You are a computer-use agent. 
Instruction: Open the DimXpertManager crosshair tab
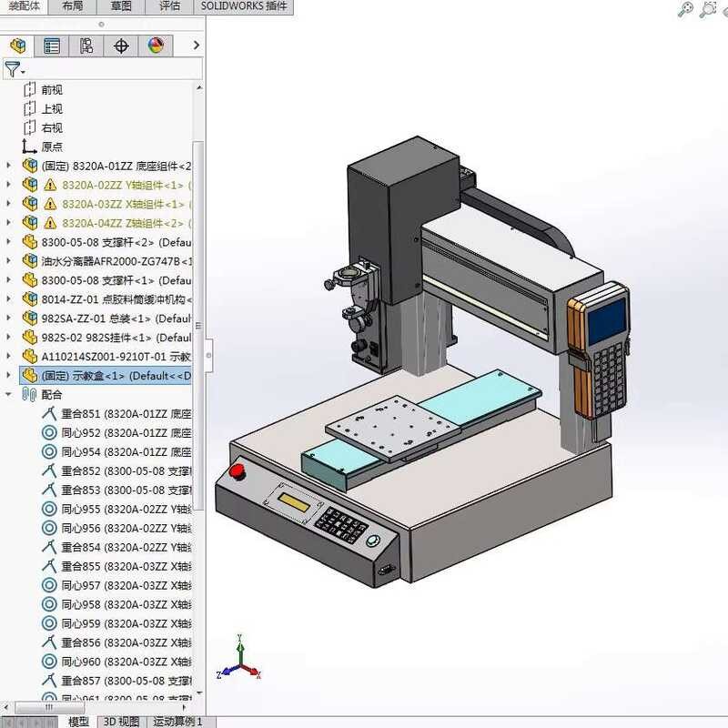(x=121, y=45)
